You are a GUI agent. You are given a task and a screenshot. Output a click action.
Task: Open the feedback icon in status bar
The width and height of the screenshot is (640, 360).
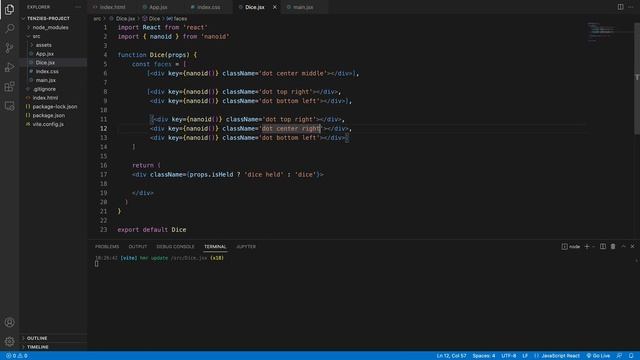620,356
